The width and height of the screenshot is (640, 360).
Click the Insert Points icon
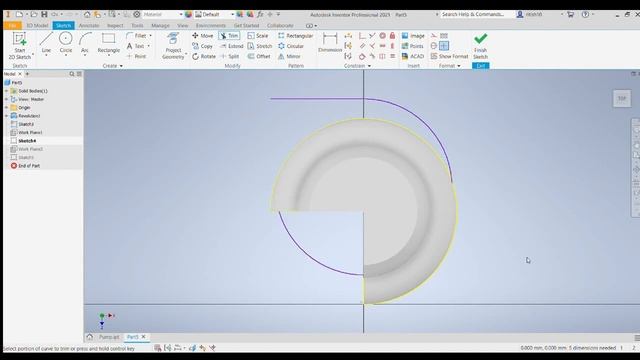coord(413,46)
